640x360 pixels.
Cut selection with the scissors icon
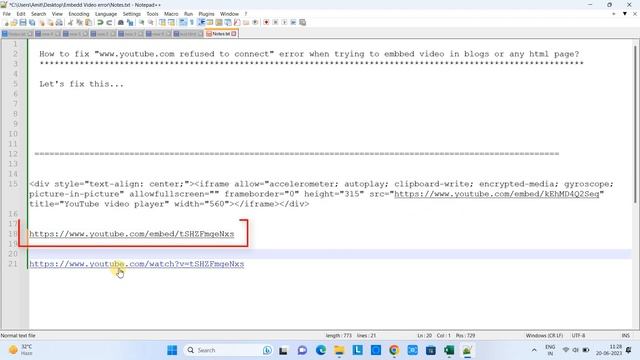point(70,22)
